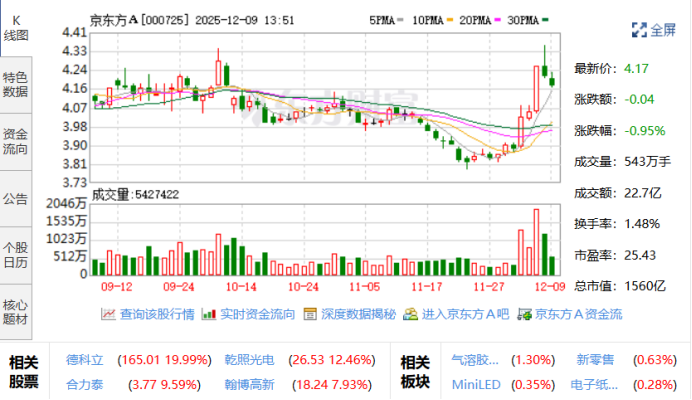Go to the 个股日历 tab
This screenshot has height=400, width=692.
[16, 254]
